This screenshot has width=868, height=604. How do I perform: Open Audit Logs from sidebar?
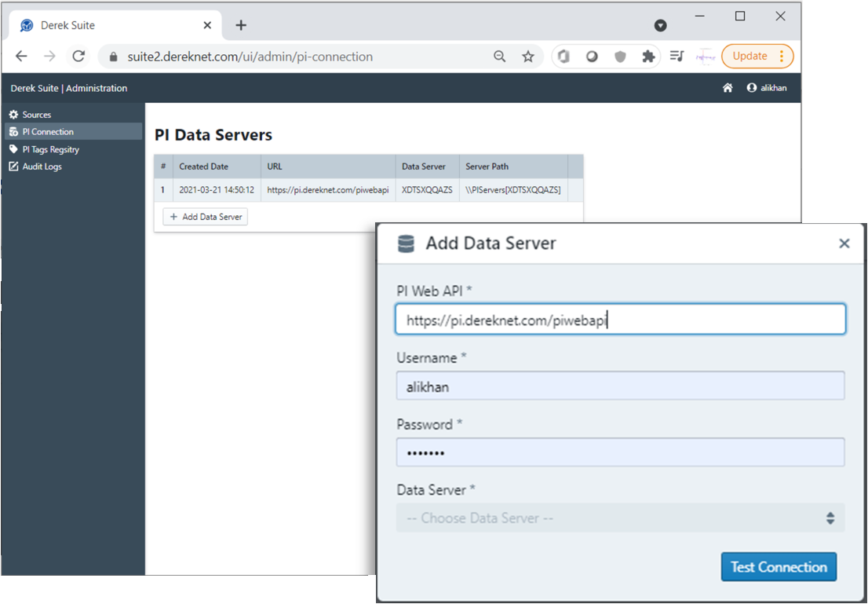click(42, 167)
